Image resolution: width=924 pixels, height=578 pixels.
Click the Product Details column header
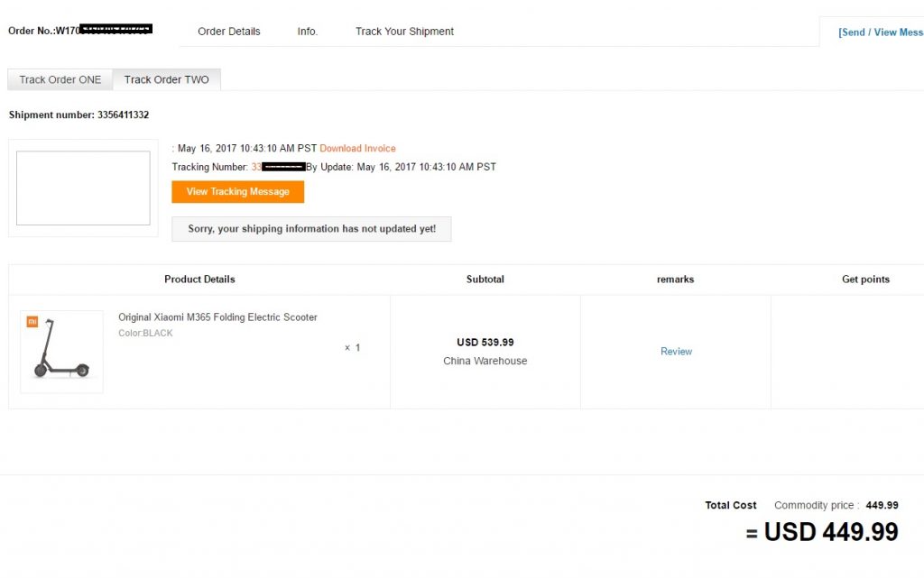tap(199, 279)
